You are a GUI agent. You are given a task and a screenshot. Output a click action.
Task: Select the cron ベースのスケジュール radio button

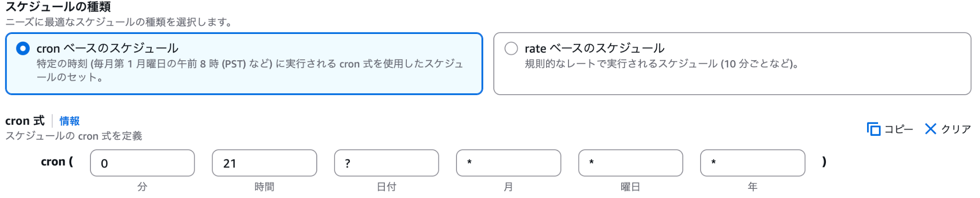tap(23, 48)
